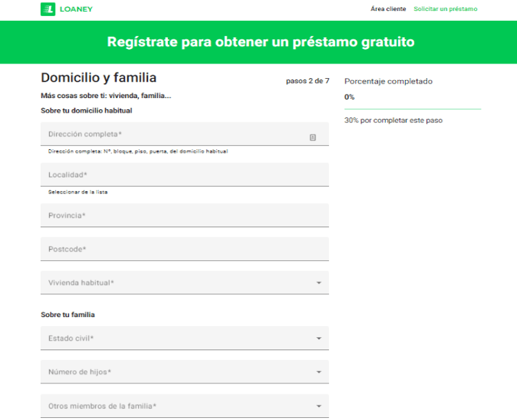Click the '0%' percentage value
This screenshot has width=517, height=420.
(349, 97)
